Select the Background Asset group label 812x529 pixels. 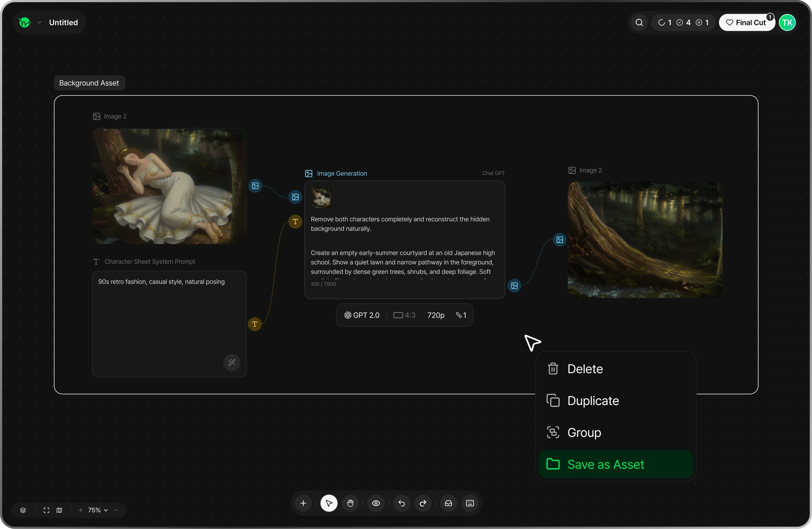[89, 83]
